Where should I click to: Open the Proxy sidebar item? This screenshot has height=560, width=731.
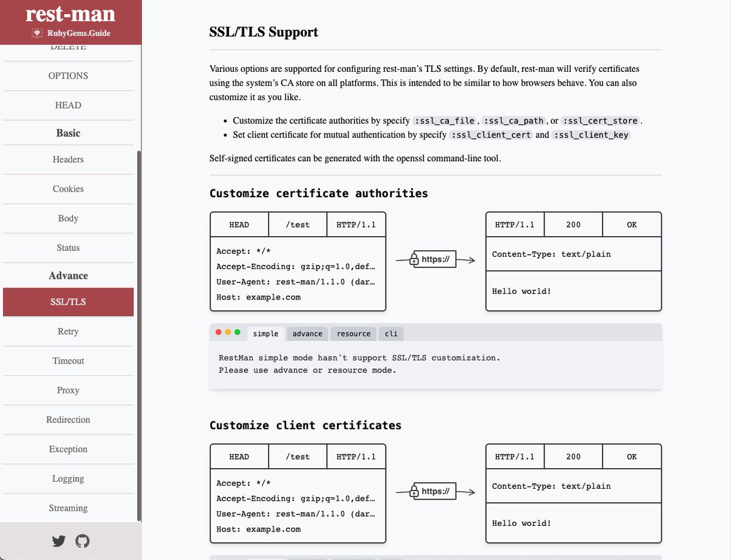click(68, 391)
